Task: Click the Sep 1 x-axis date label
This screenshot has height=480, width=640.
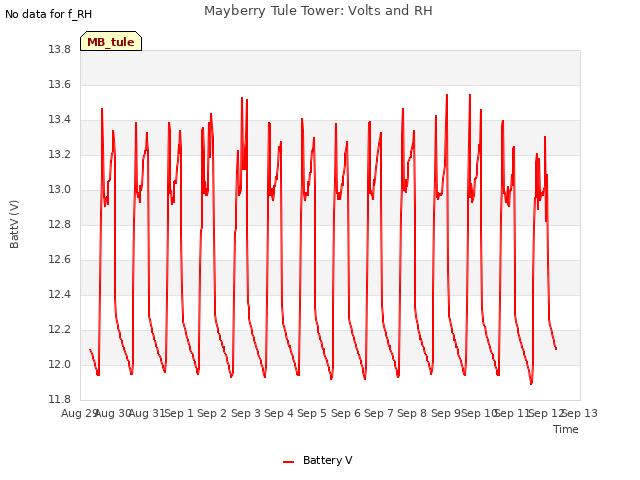Action: tap(179, 413)
